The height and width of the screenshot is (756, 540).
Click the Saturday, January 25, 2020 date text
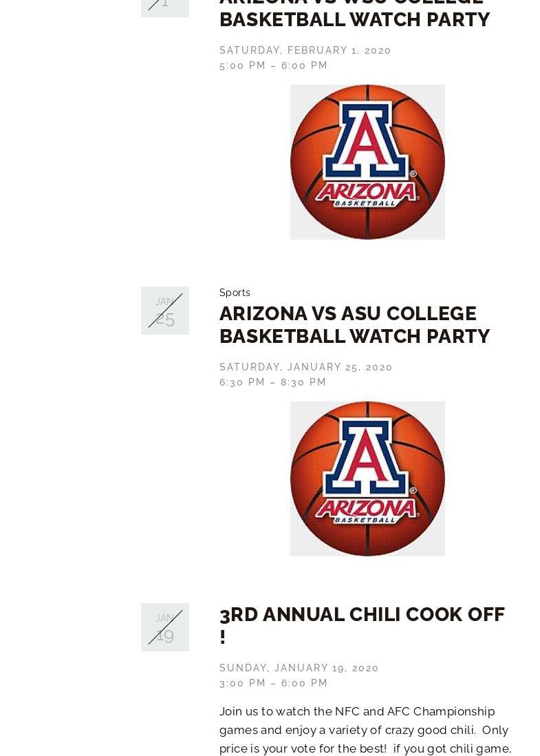[x=306, y=367]
